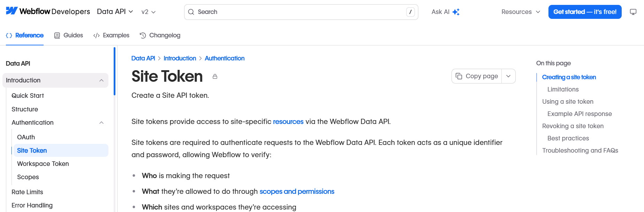Screen dimensions: 644x212
Task: Click the Guides document icon
Action: pyautogui.click(x=57, y=35)
